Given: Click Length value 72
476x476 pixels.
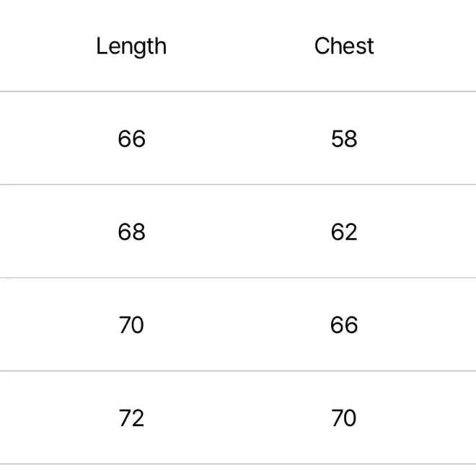Looking at the screenshot, I should 131,418.
